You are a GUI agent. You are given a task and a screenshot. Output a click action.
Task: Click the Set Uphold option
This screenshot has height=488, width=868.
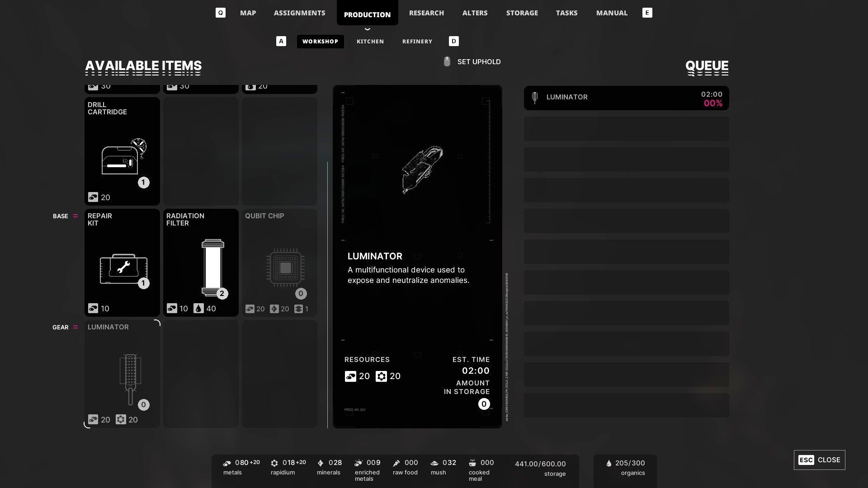click(479, 62)
